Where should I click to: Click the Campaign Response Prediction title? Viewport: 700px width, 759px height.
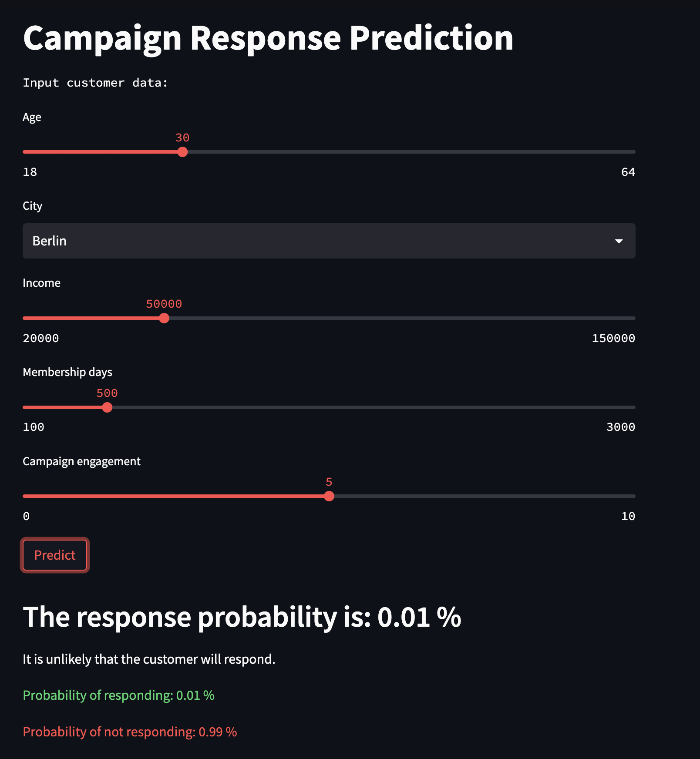point(268,38)
